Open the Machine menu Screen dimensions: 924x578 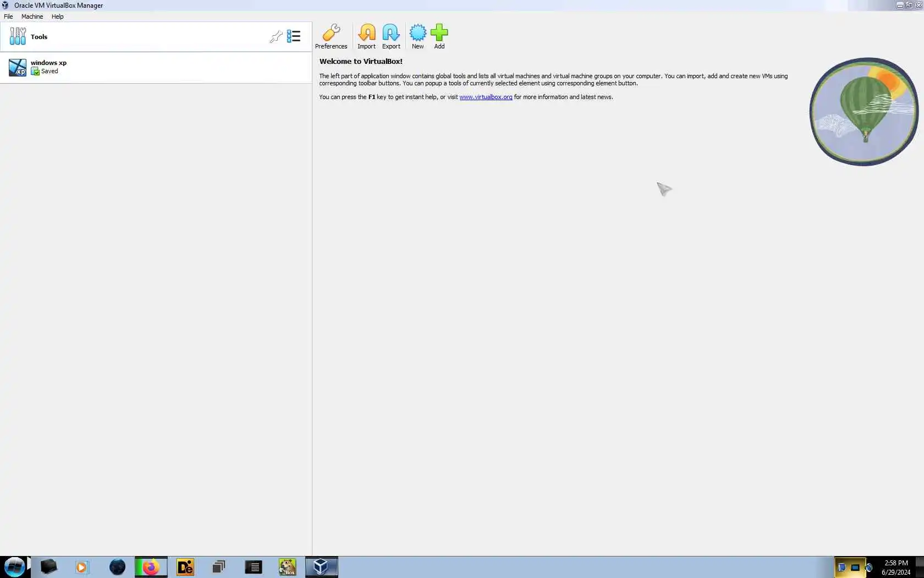tap(32, 17)
